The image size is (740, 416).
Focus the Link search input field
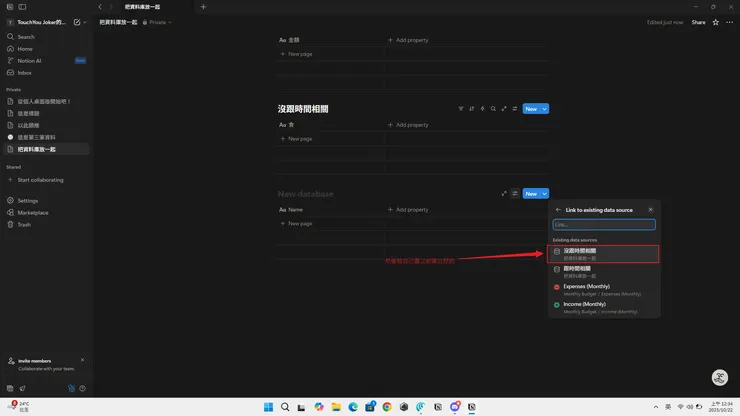[604, 224]
